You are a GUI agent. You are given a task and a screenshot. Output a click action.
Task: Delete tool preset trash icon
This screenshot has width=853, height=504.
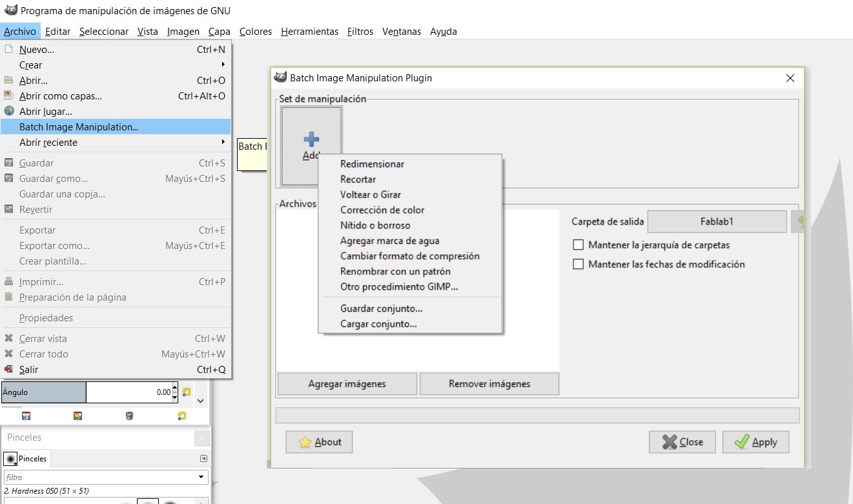[129, 416]
